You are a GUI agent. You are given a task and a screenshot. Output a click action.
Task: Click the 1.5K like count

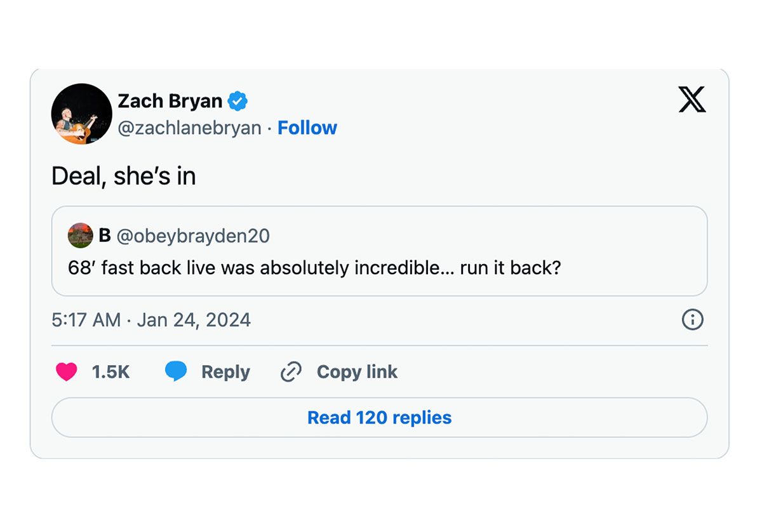pos(110,372)
